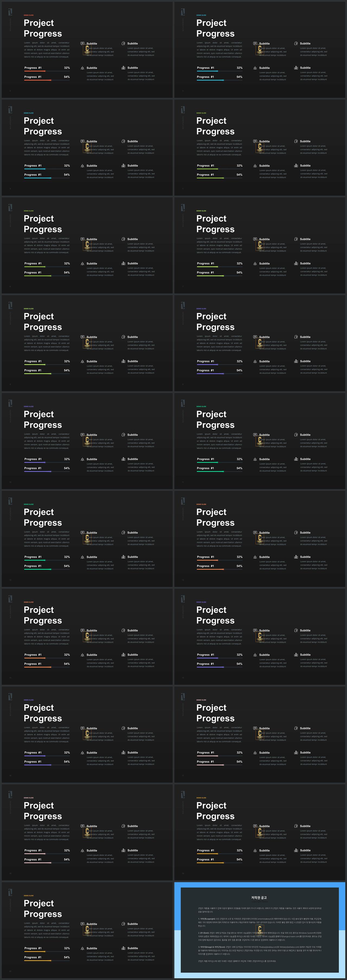Image resolution: width=347 pixels, height=980 pixels.
Task: Click the bar chart icon on red-bar slide
Action: tap(123, 68)
